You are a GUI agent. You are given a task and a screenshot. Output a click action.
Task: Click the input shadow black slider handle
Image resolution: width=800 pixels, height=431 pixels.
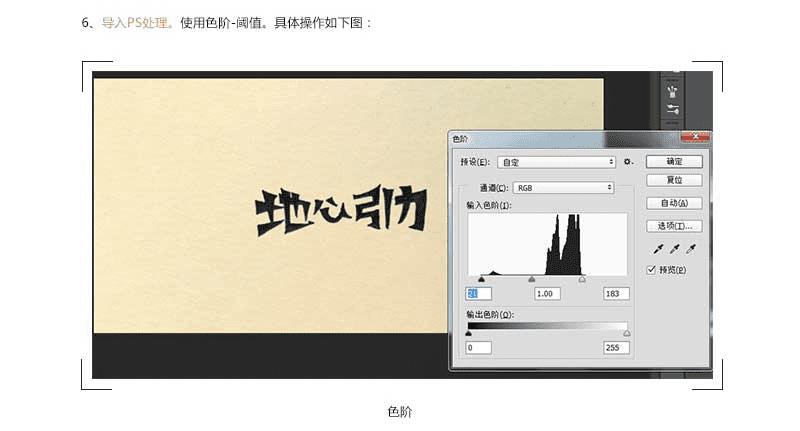coord(481,279)
